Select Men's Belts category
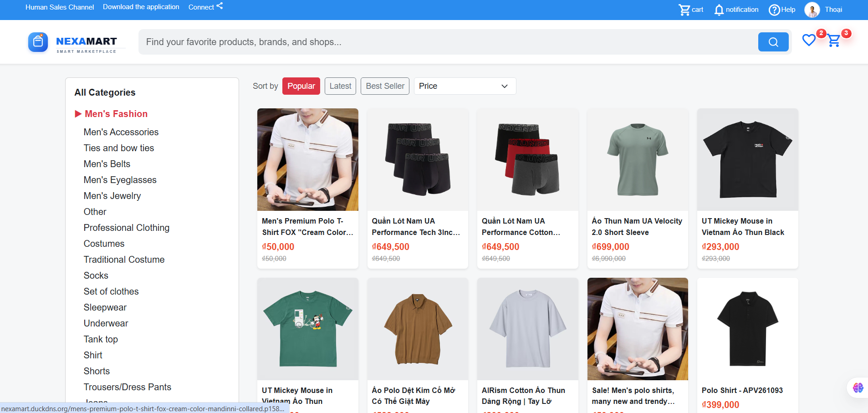Screen dimensions: 868x413 107,164
